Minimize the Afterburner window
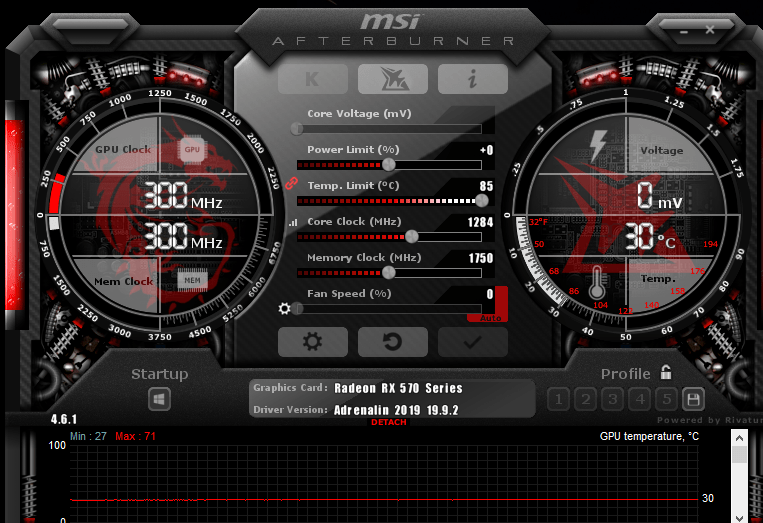 coord(684,31)
